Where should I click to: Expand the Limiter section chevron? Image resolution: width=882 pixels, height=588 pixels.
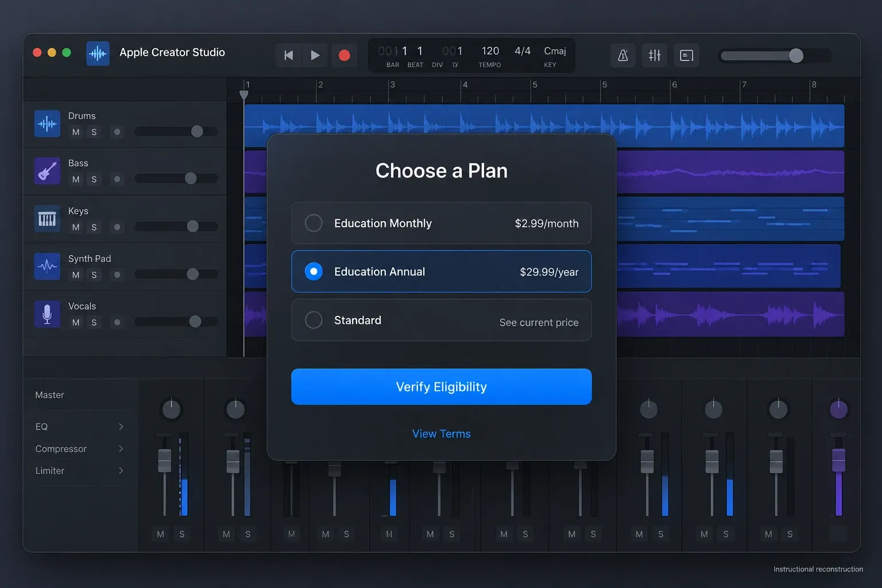[121, 470]
